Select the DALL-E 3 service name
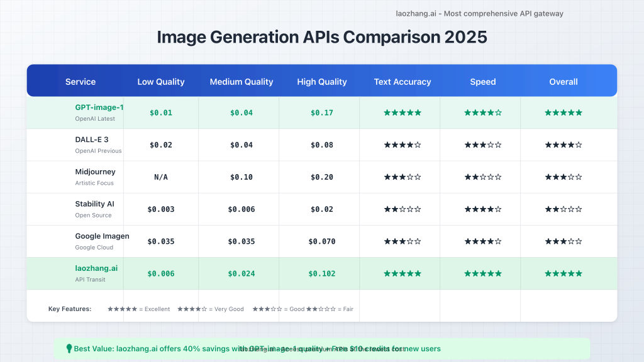Screen dimensions: 644x362 (x=92, y=140)
